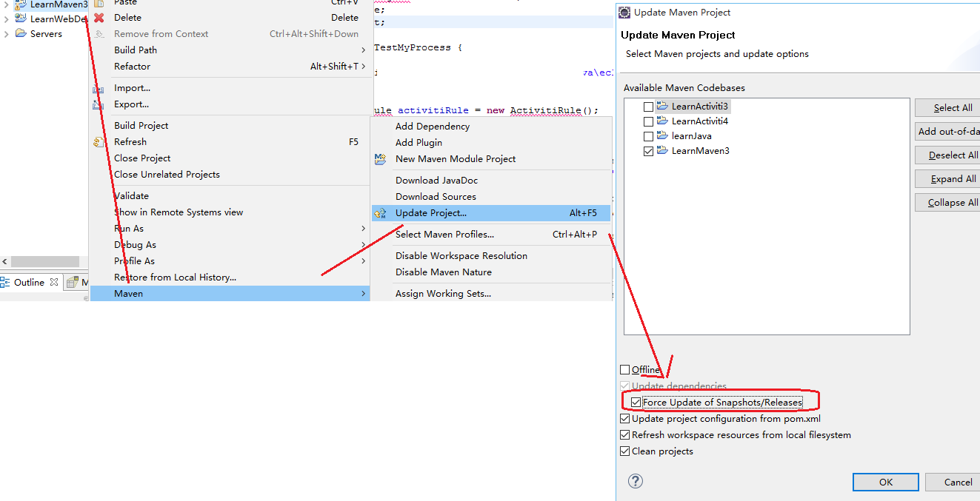Click the New Maven Module Project icon

(381, 159)
